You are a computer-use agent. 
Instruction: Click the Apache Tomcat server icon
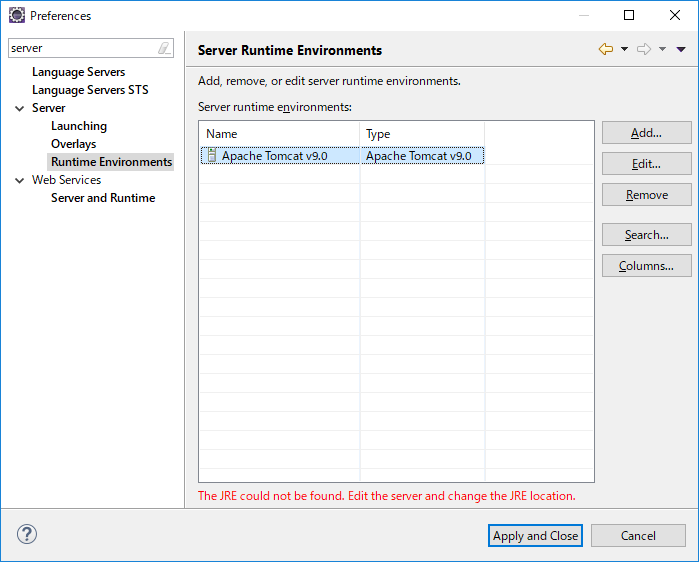click(x=211, y=156)
